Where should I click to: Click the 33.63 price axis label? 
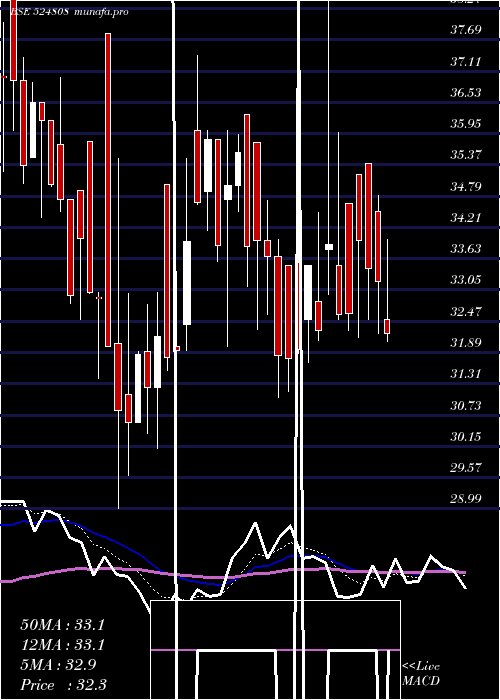coord(466,249)
